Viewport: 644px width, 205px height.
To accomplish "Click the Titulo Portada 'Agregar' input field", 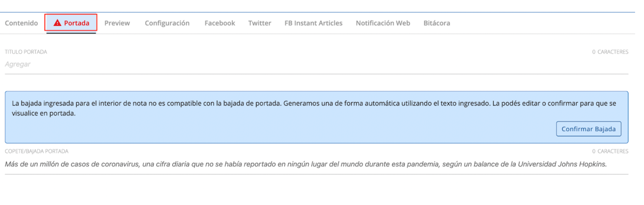I will (x=169, y=65).
